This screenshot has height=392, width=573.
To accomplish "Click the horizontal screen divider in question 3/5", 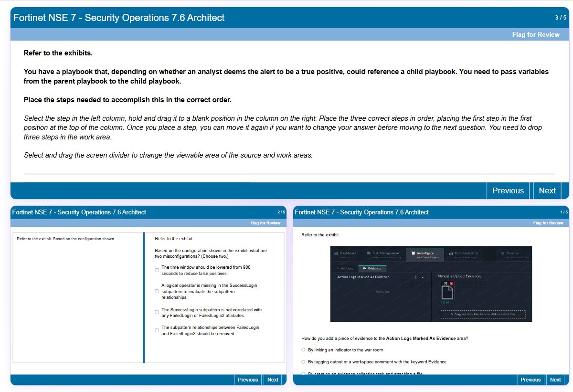I will point(289,174).
